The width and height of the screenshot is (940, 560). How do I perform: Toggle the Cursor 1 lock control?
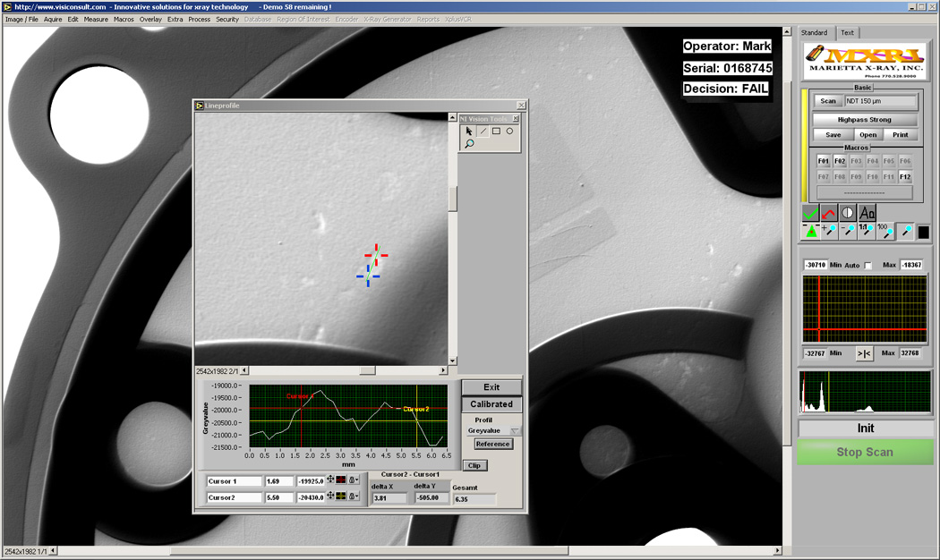(x=351, y=481)
